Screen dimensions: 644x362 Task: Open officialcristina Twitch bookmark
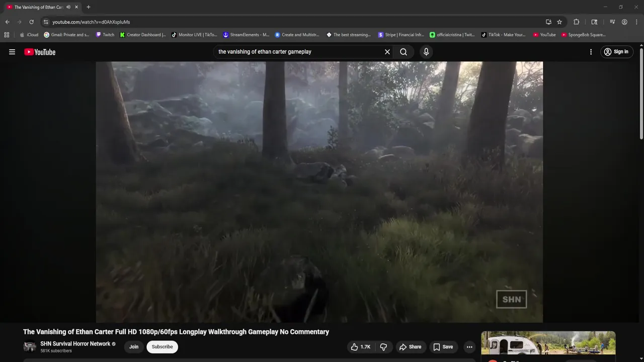(452, 35)
